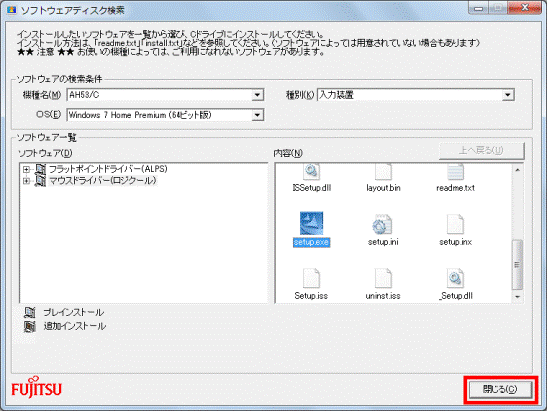Screen dimensions: 547x411
Task: Select the layout.bin file icon
Action: (x=383, y=171)
